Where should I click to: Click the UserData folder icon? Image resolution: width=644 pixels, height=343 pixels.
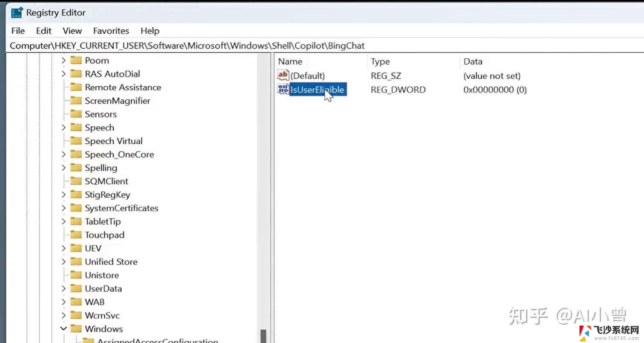76,289
